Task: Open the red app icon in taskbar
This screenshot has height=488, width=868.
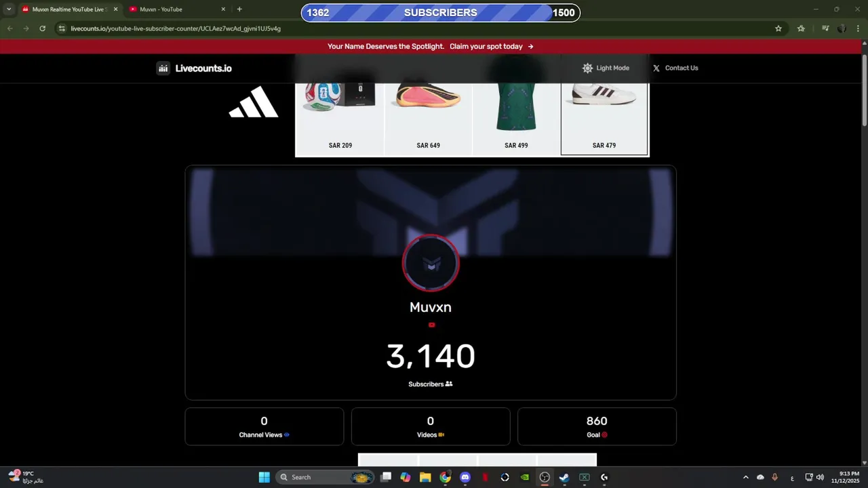Action: (485, 477)
